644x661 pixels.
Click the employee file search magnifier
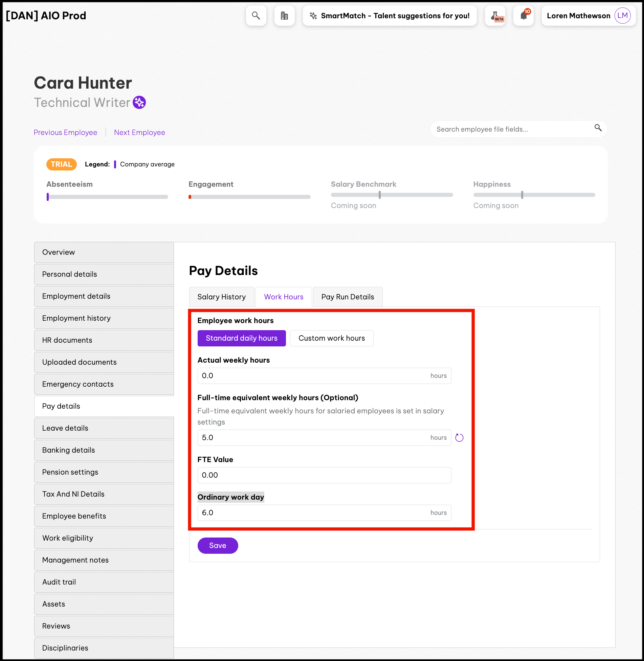pyautogui.click(x=598, y=128)
